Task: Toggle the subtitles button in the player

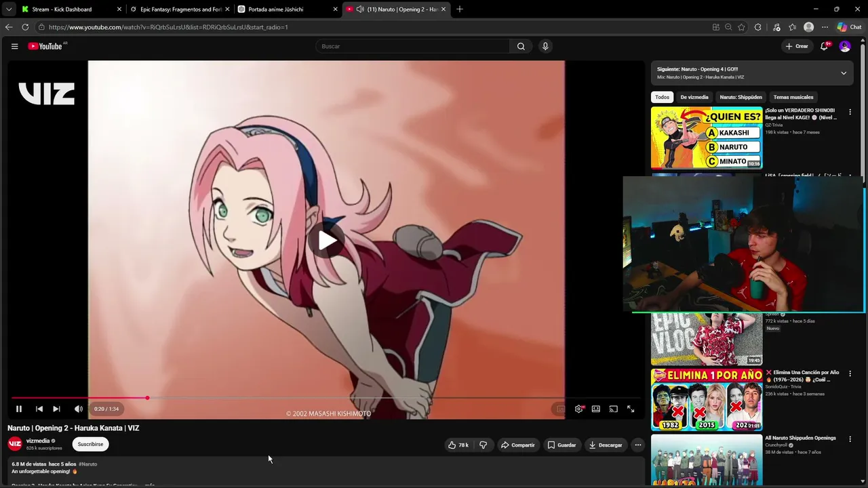Action: pos(561,409)
